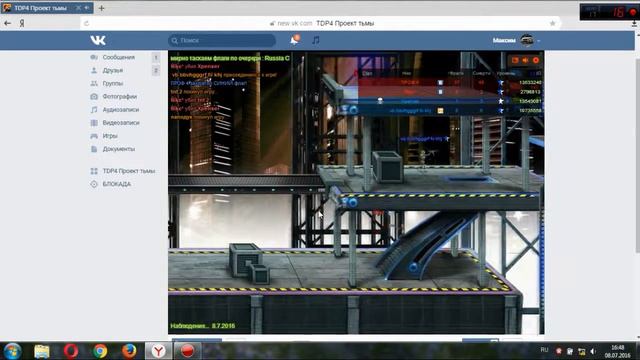The width and height of the screenshot is (640, 360).
Task: Launch Firefox from the taskbar
Action: click(129, 351)
